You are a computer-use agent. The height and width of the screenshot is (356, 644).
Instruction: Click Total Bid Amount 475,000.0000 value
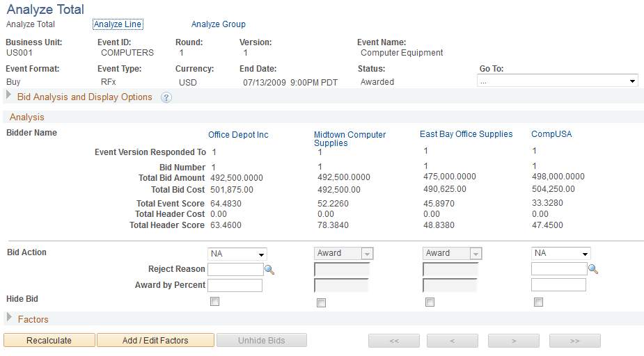pyautogui.click(x=450, y=177)
